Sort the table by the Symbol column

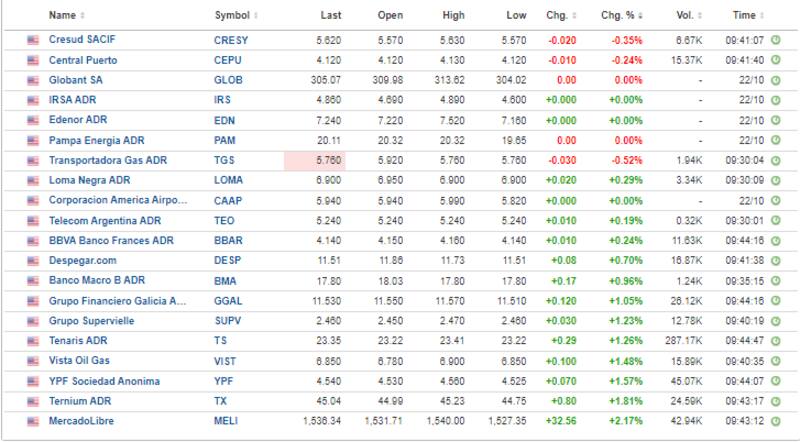tap(236, 16)
